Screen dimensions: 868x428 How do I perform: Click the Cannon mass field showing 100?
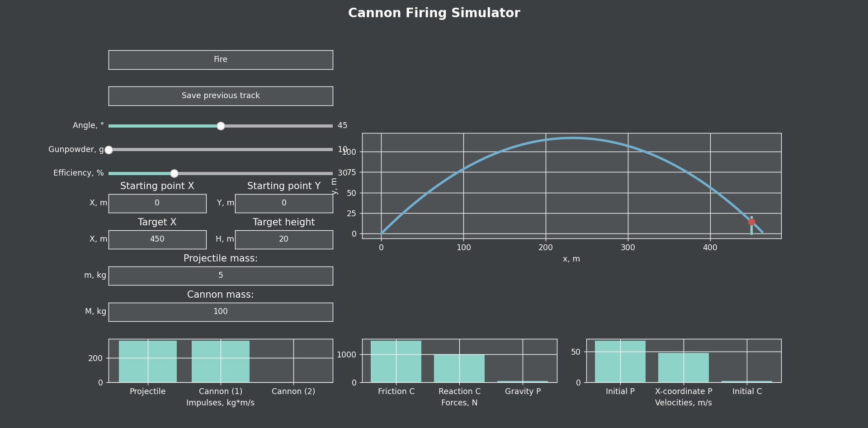(x=220, y=311)
